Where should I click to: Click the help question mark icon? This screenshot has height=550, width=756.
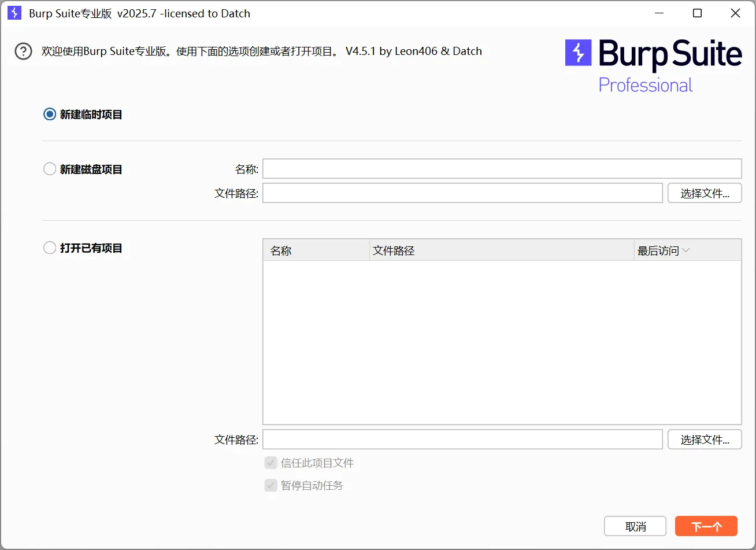click(23, 51)
